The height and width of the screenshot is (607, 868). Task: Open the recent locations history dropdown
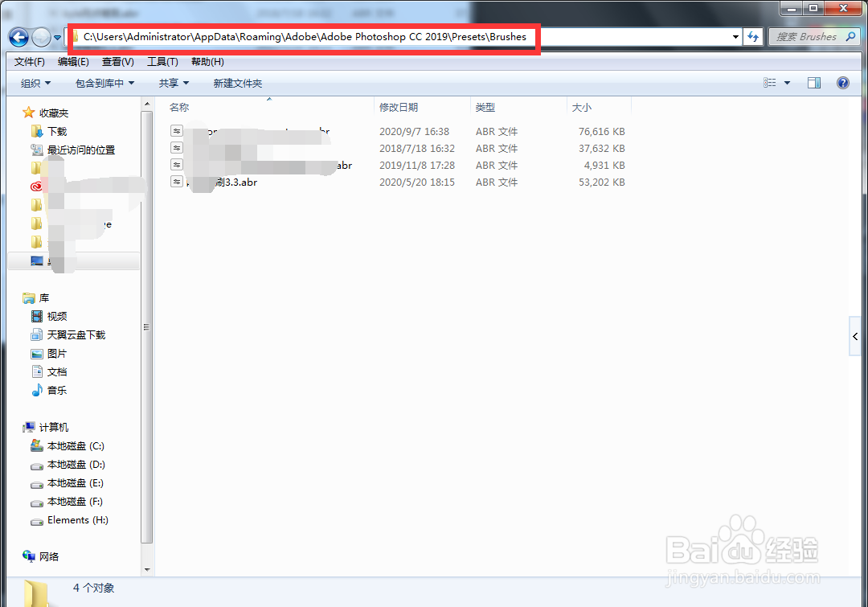(57, 38)
